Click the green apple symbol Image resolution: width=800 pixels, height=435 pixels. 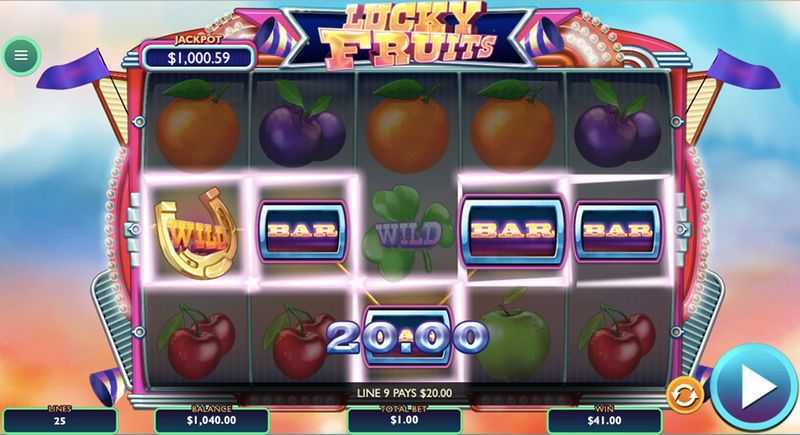coord(513,336)
